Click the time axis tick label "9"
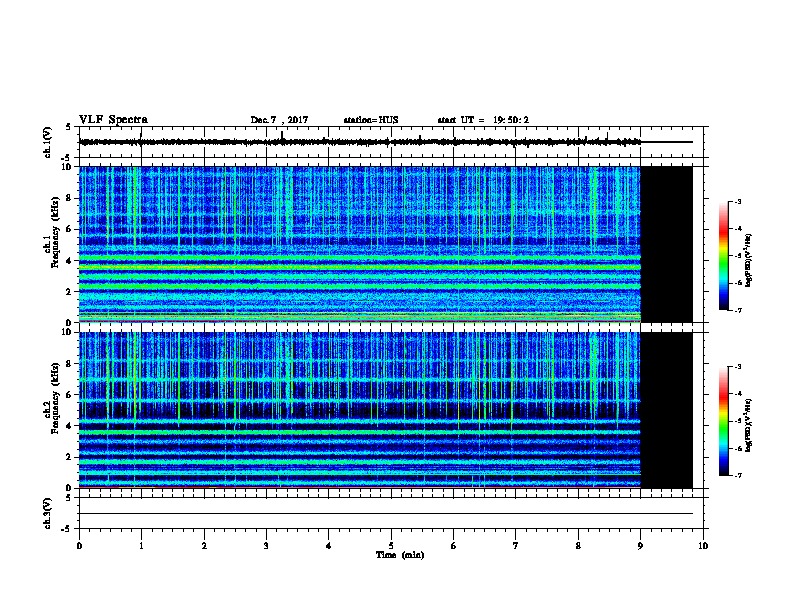This screenshot has width=792, height=612. tap(640, 546)
